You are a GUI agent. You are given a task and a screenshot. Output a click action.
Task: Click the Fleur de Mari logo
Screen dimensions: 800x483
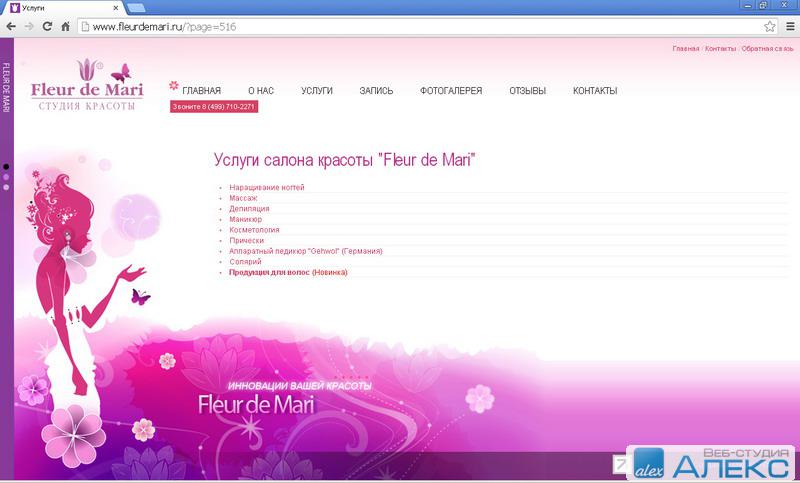86,86
